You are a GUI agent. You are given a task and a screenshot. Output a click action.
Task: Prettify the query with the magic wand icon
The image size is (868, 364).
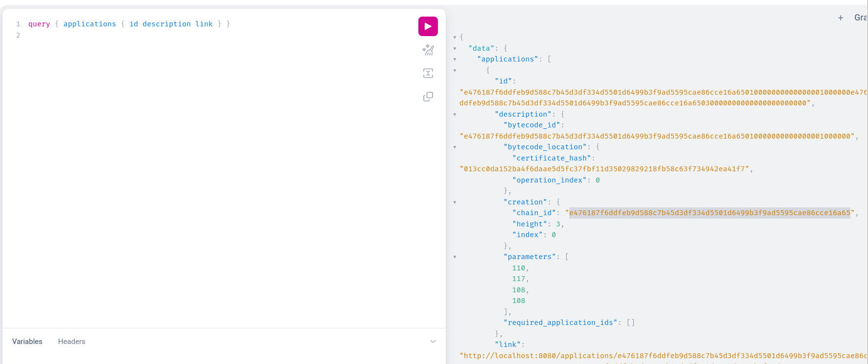pyautogui.click(x=428, y=50)
